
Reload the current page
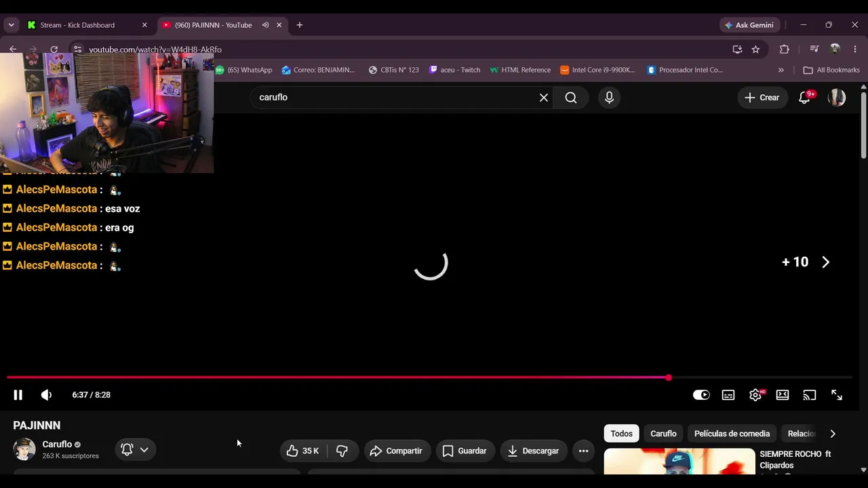pyautogui.click(x=54, y=49)
